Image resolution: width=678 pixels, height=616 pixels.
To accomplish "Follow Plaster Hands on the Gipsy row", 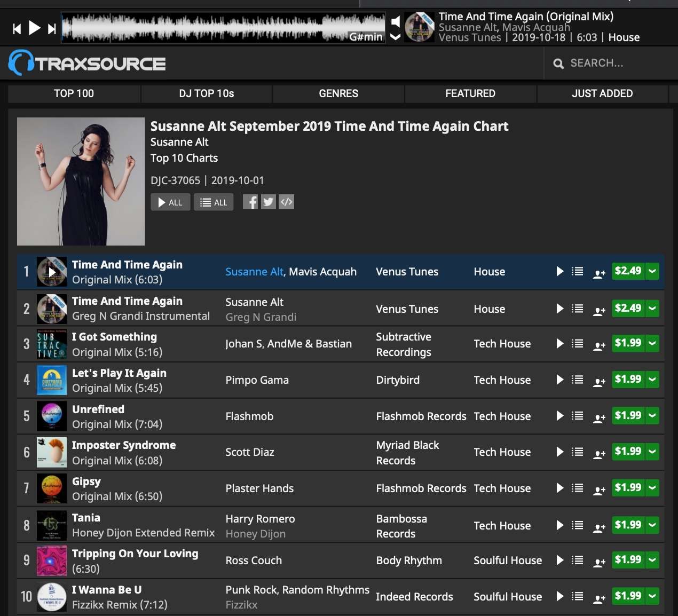I will pos(599,491).
